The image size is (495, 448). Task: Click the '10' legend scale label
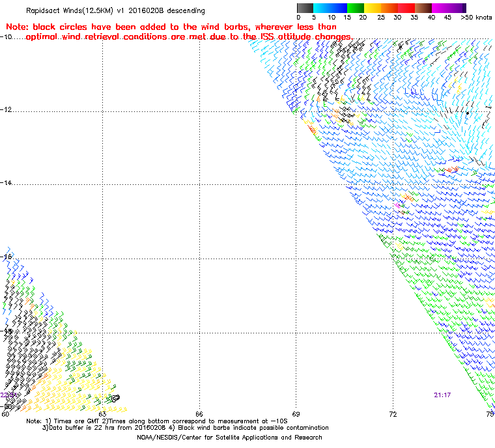332,18
